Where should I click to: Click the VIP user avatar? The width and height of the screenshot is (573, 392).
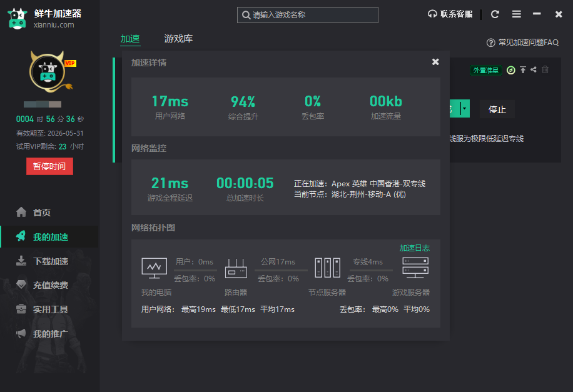(x=49, y=72)
